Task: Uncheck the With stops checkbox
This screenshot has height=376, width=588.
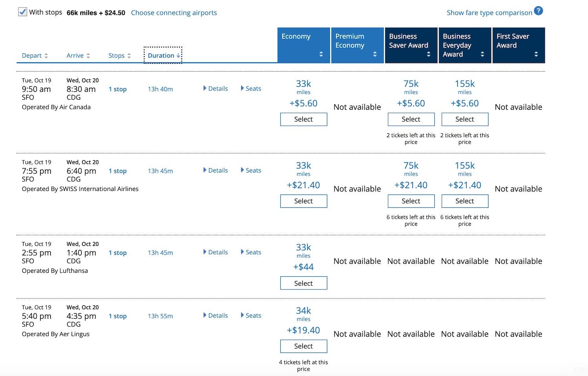Action: point(22,12)
